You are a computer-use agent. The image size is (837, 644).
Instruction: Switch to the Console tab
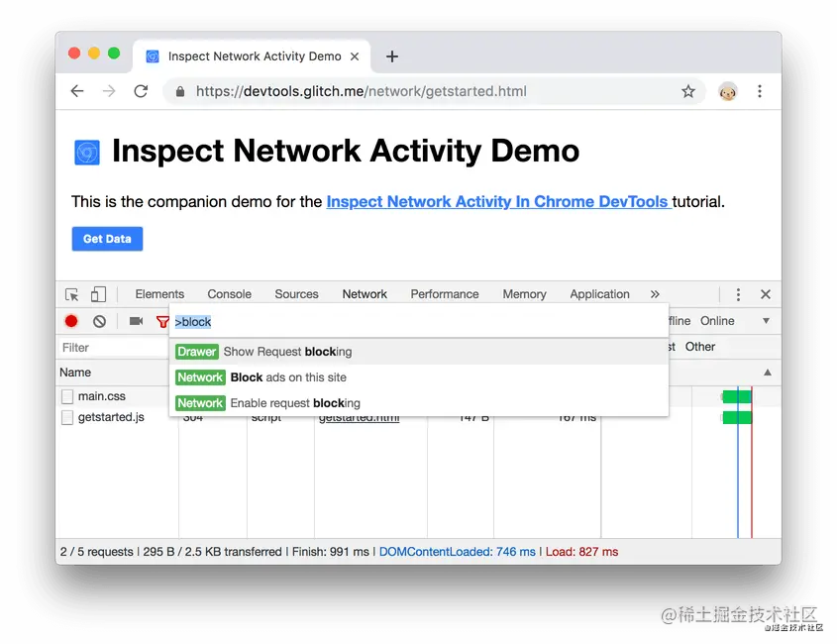pyautogui.click(x=229, y=294)
